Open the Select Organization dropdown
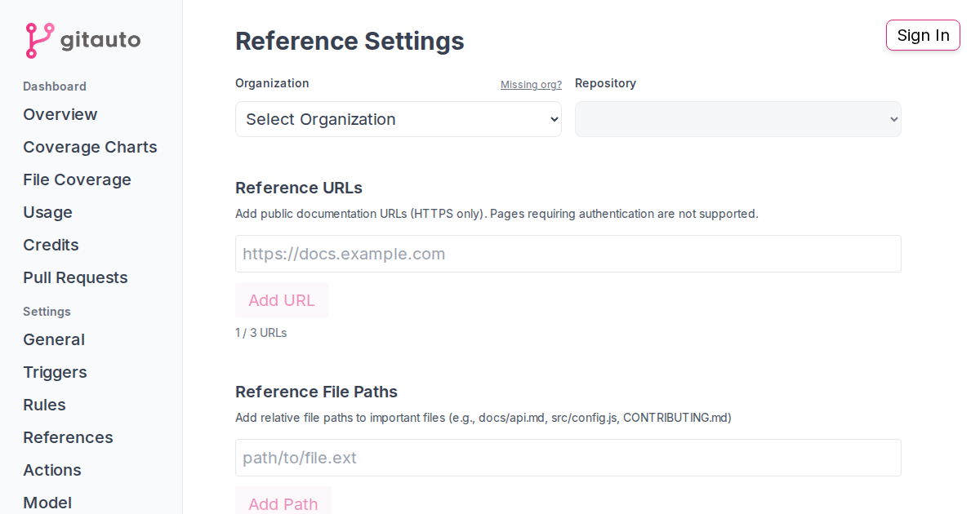 click(x=399, y=119)
